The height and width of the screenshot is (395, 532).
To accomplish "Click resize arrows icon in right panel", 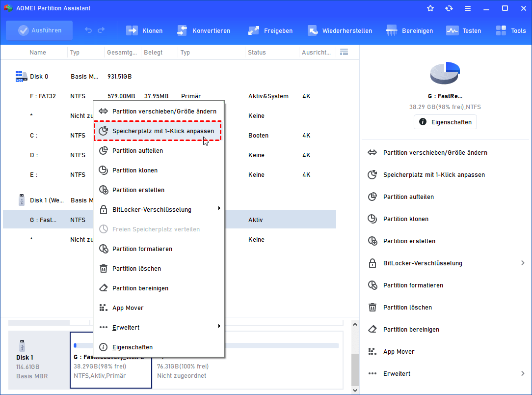I will coord(372,152).
